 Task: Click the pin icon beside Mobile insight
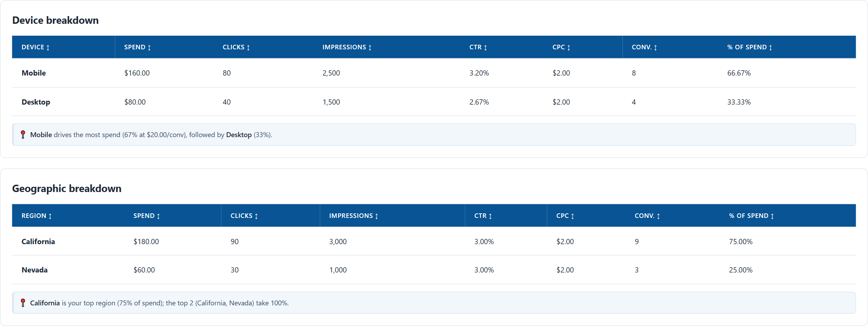[x=23, y=135]
